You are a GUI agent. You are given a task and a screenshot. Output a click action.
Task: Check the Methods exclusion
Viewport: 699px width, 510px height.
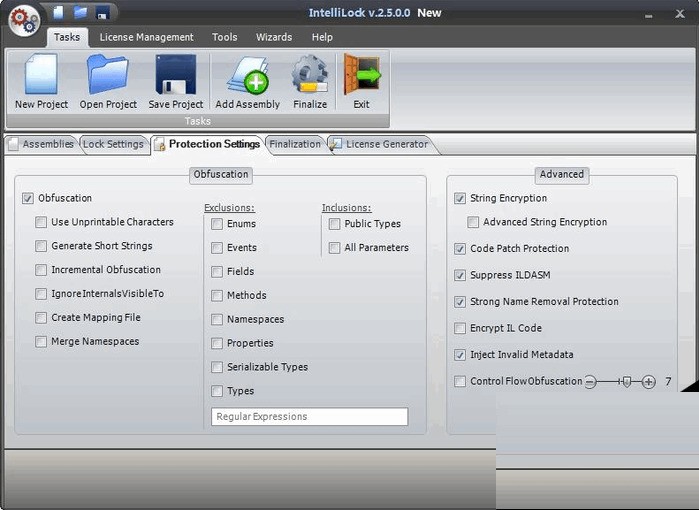(217, 296)
